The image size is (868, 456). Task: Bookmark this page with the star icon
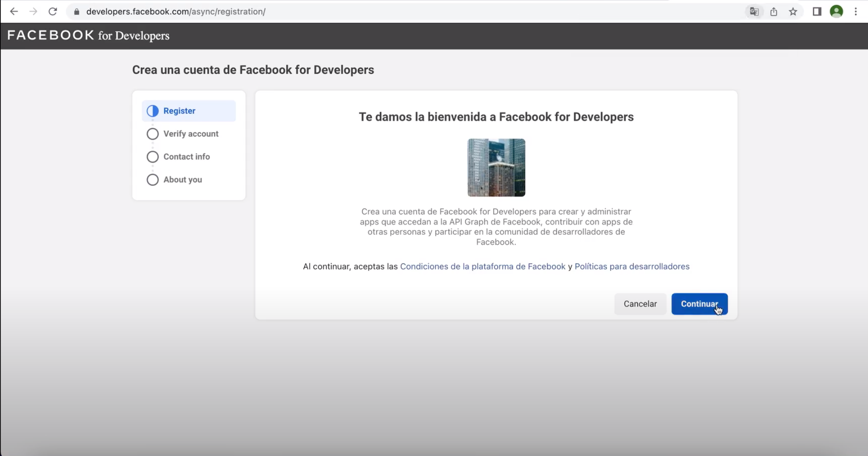[x=793, y=12]
